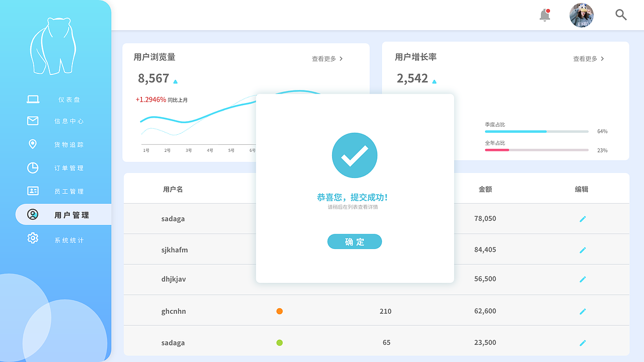Open the user profile avatar

pos(582,15)
